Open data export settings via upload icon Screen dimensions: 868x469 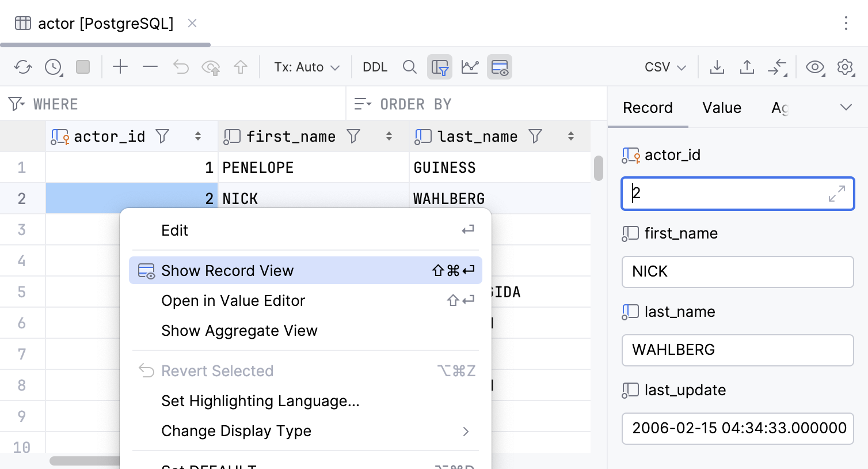(747, 67)
